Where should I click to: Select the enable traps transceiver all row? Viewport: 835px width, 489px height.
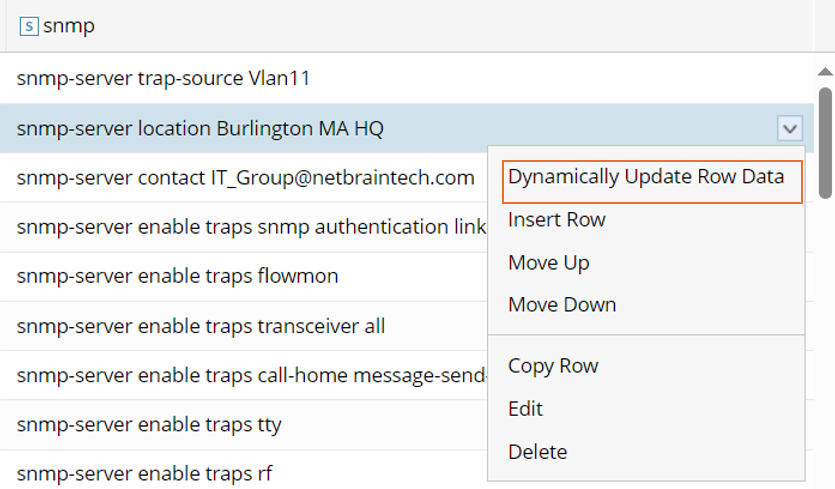(x=200, y=326)
